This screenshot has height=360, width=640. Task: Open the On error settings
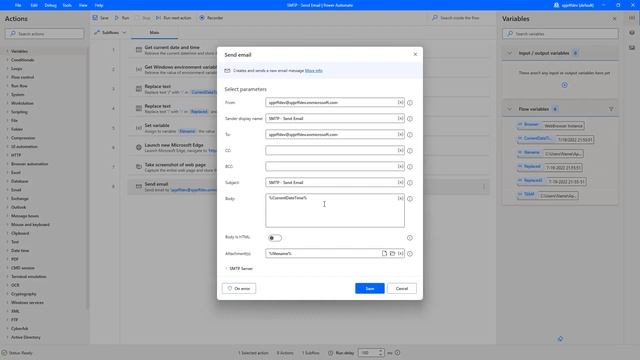click(239, 289)
